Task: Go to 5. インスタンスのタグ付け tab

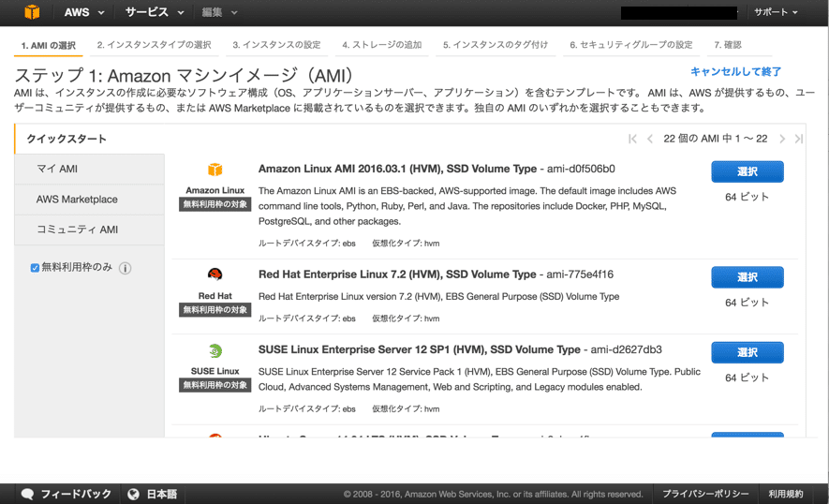Action: coord(496,45)
